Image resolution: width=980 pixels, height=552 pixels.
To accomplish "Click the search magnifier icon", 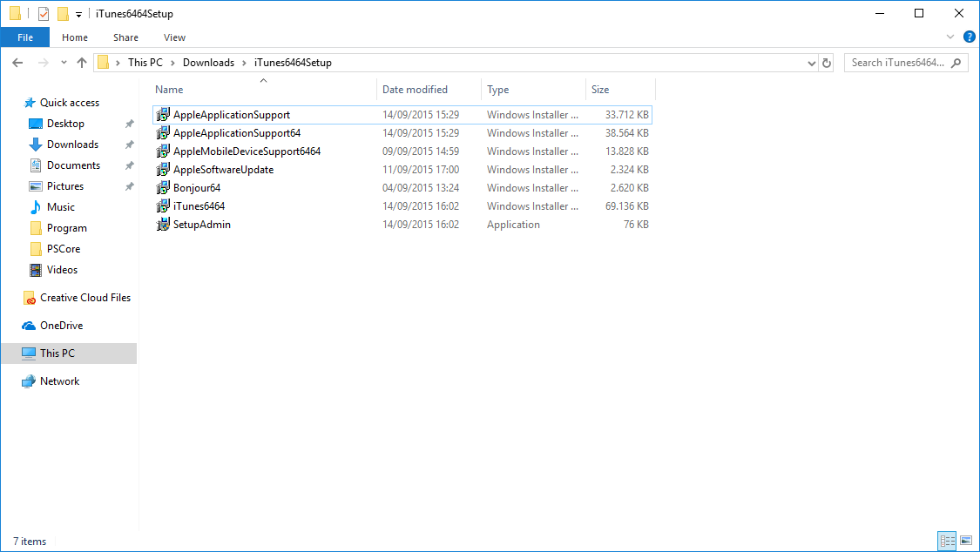I will 956,63.
